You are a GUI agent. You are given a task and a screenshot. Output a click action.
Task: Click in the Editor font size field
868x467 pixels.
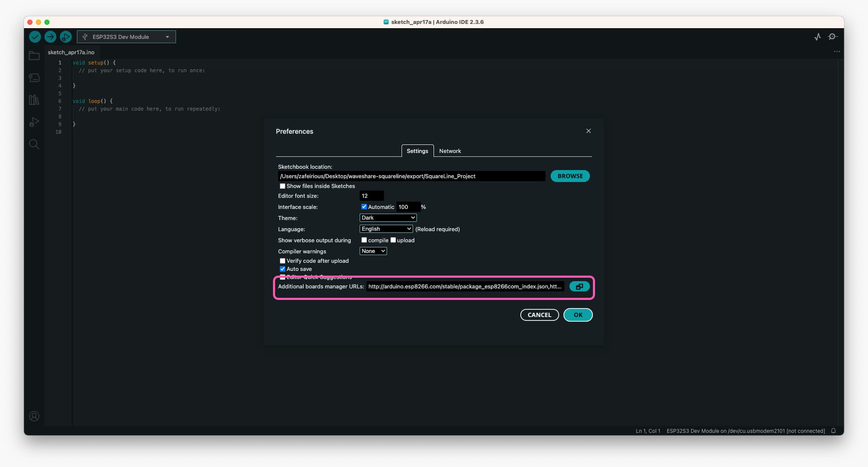(x=371, y=196)
